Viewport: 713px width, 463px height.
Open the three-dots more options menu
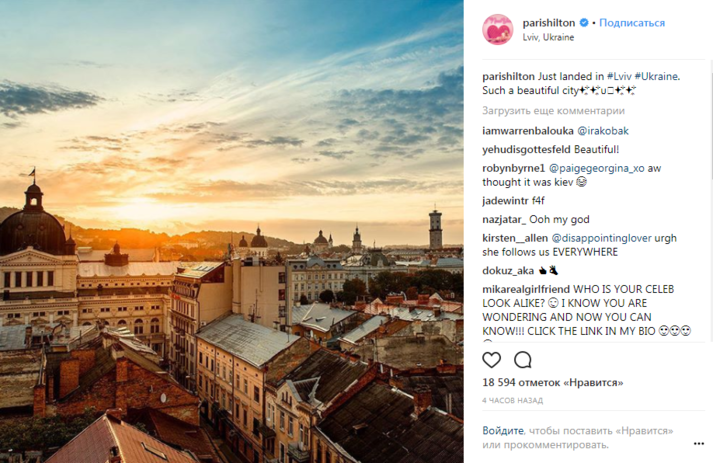tap(699, 444)
